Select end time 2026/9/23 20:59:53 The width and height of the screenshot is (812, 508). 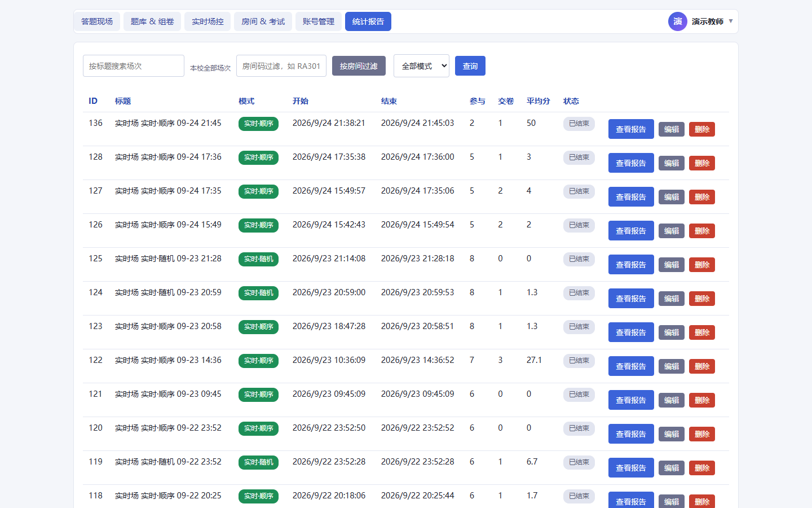(x=417, y=292)
